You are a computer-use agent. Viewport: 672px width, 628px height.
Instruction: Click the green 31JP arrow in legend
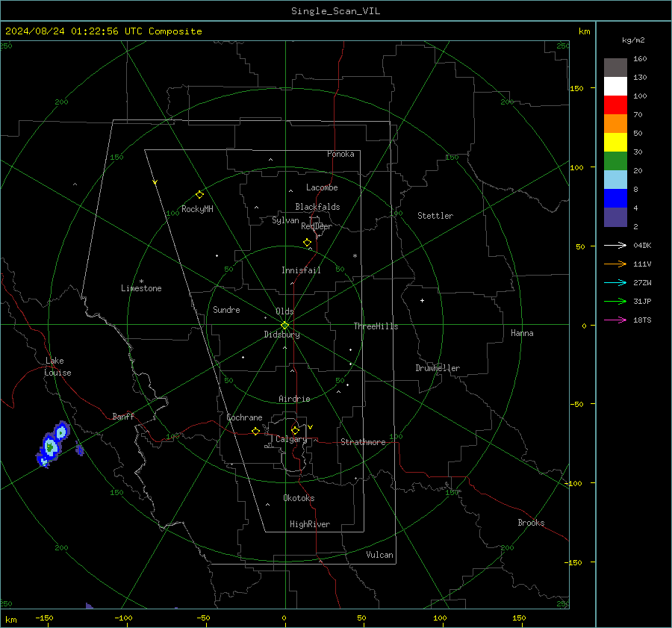point(615,302)
